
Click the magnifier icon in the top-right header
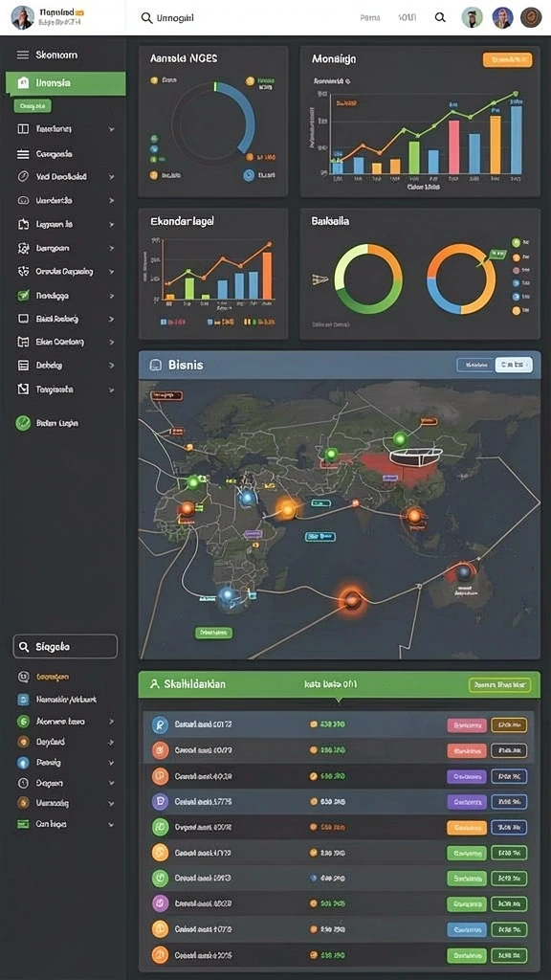[x=440, y=17]
